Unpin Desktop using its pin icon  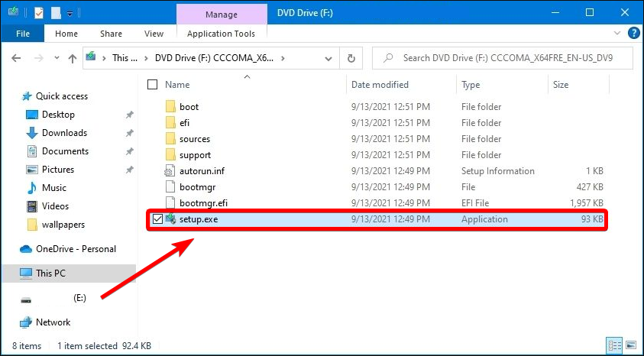coord(129,115)
